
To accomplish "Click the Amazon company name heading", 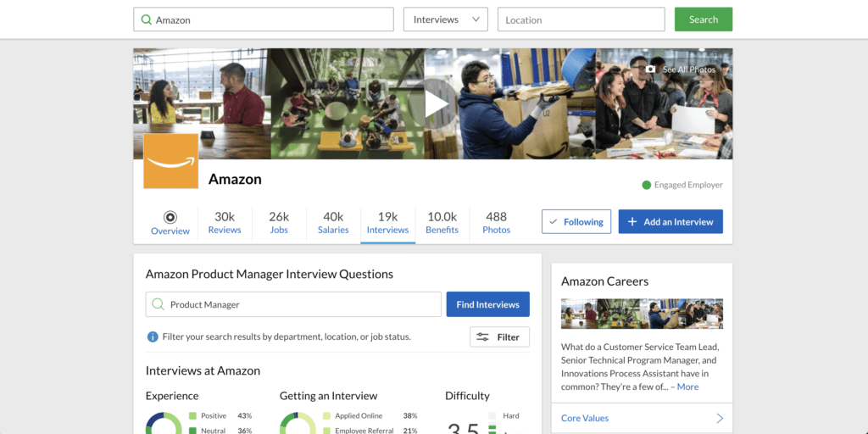I will 235,179.
